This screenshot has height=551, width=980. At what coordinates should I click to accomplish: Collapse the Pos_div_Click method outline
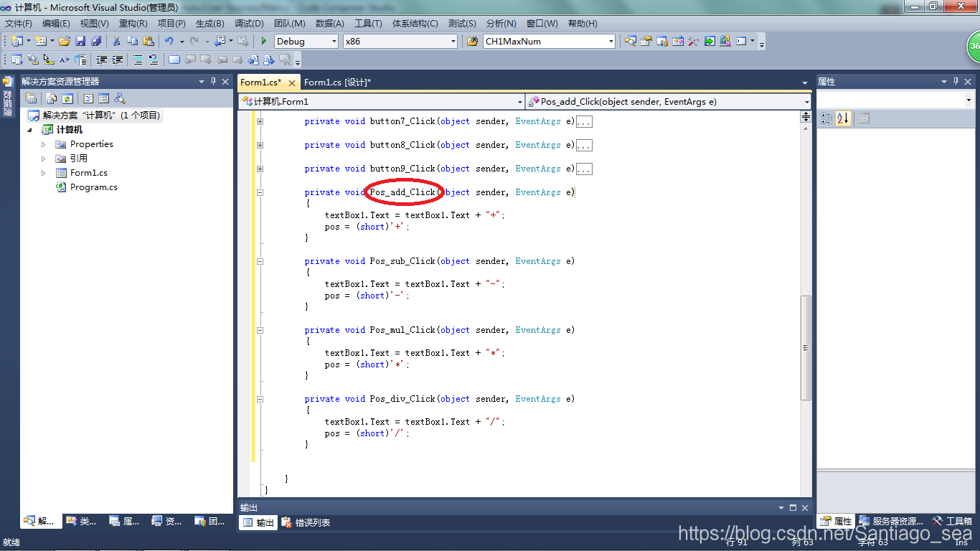(x=260, y=399)
